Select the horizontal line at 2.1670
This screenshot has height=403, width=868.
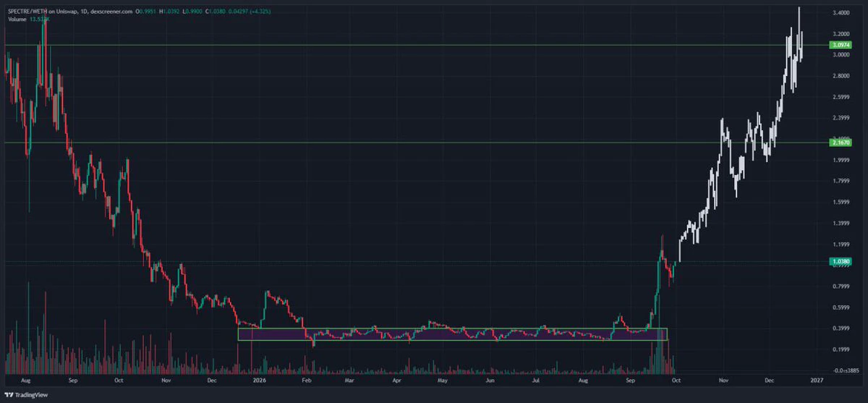416,143
